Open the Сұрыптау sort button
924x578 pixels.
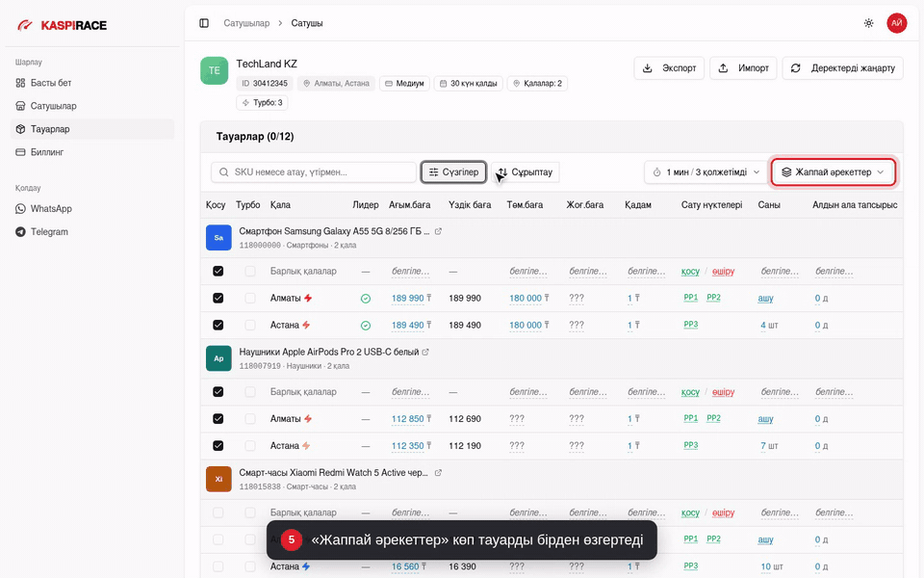526,172
